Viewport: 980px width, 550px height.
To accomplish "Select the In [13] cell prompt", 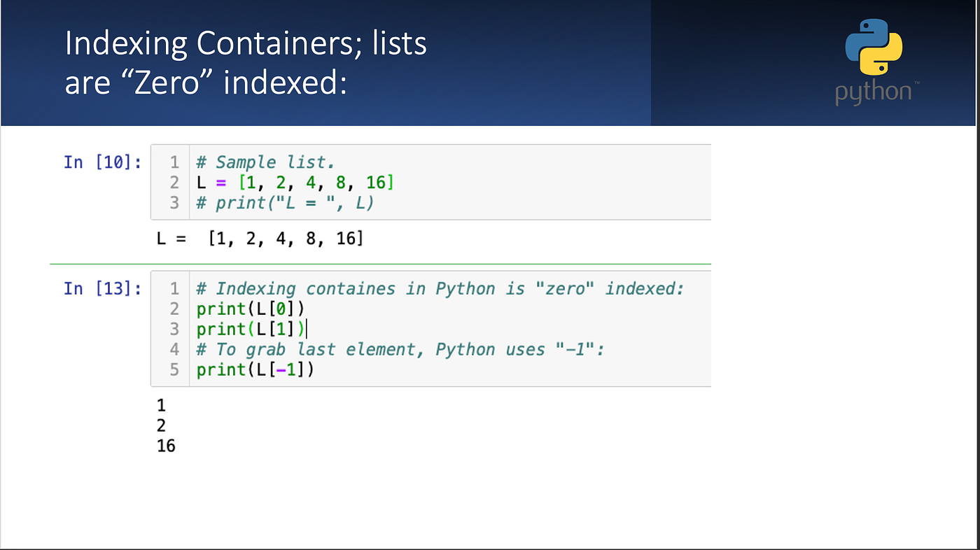I will 103,288.
